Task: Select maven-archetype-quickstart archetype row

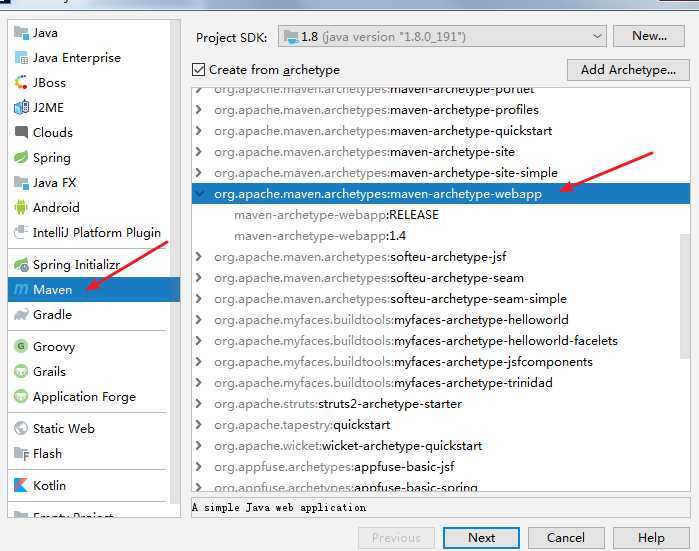Action: pyautogui.click(x=441, y=131)
